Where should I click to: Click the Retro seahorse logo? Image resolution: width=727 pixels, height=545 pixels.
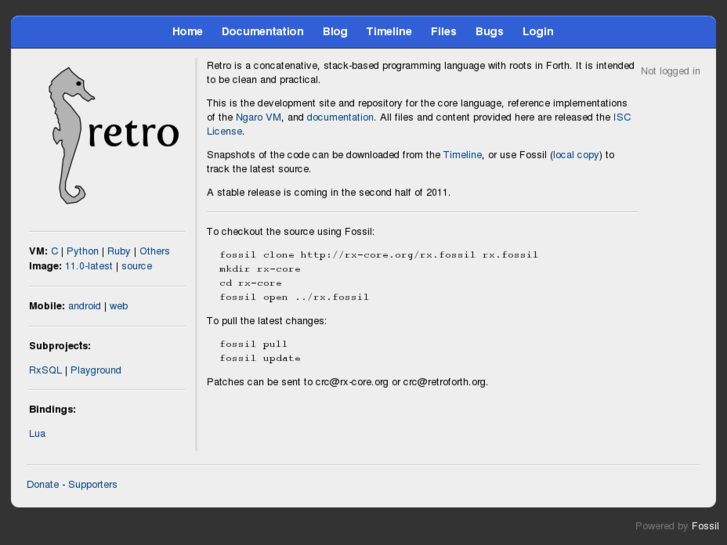[110, 135]
